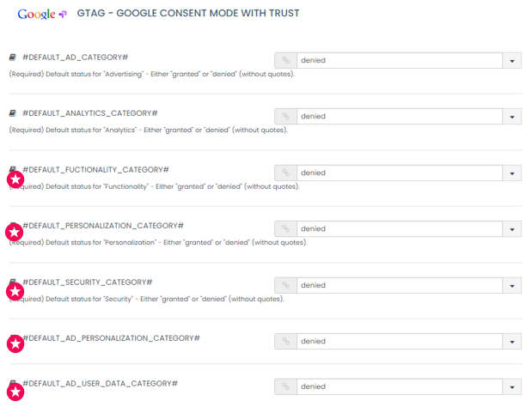Click link icon for the Analytics default field

(284, 117)
